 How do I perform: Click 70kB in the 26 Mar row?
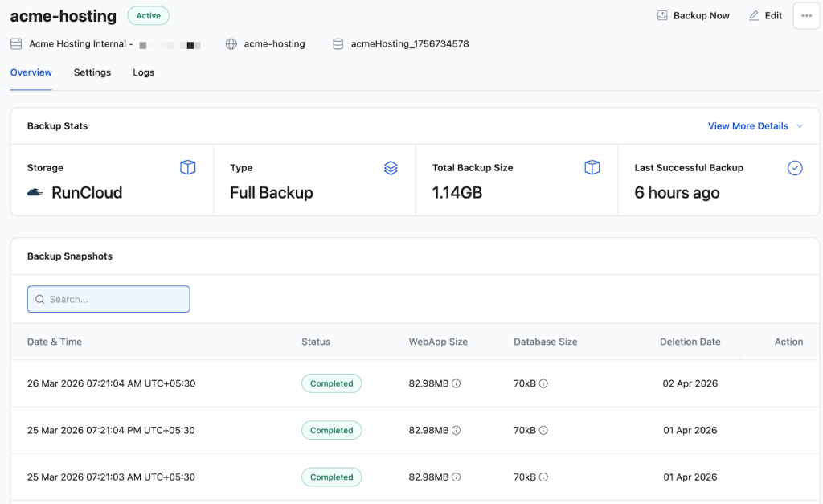point(525,383)
